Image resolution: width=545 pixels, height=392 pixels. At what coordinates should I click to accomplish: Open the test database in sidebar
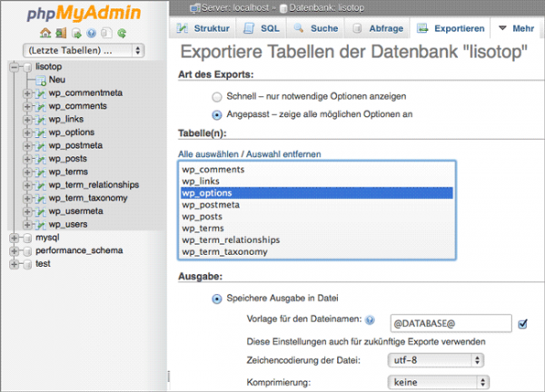[x=43, y=264]
